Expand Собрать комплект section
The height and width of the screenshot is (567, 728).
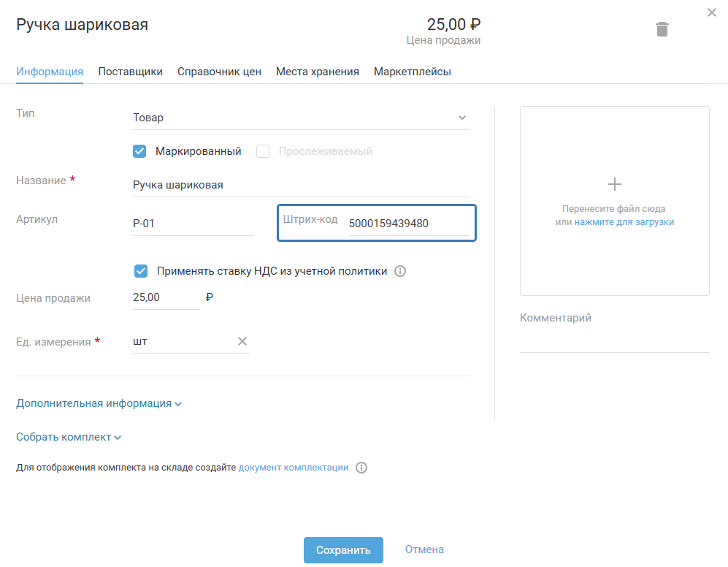69,437
